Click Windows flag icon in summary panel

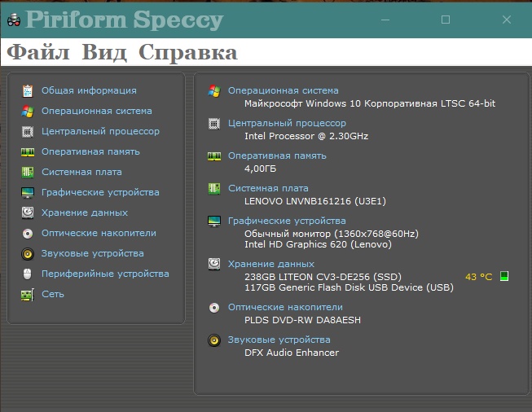click(214, 91)
